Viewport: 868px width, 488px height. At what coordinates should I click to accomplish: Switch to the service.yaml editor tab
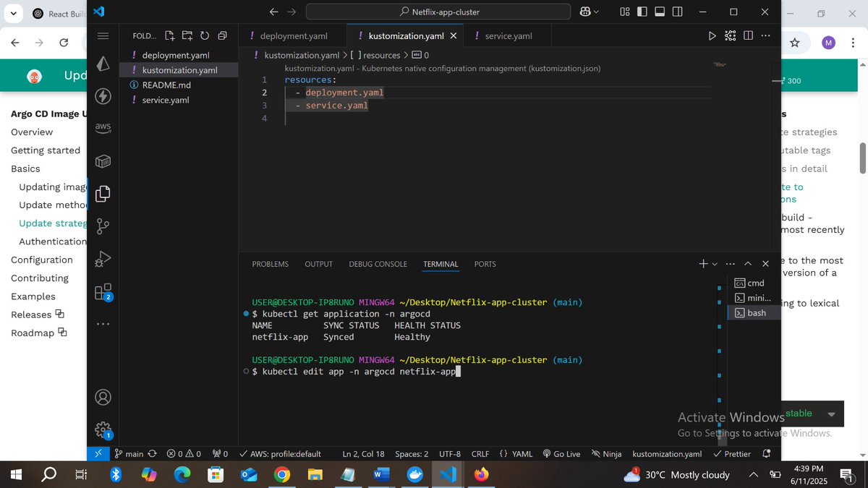coord(509,35)
